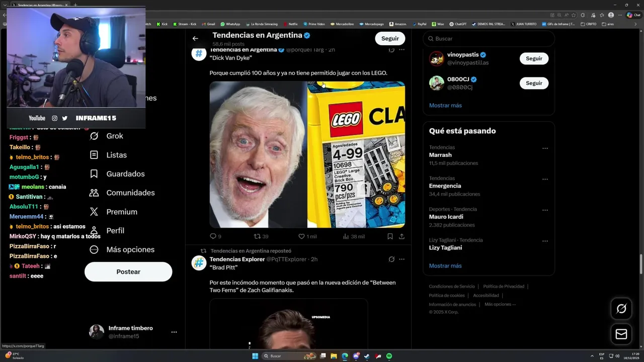This screenshot has width=644, height=362.
Task: Repost the Dick Van Dyke post
Action: (x=261, y=236)
